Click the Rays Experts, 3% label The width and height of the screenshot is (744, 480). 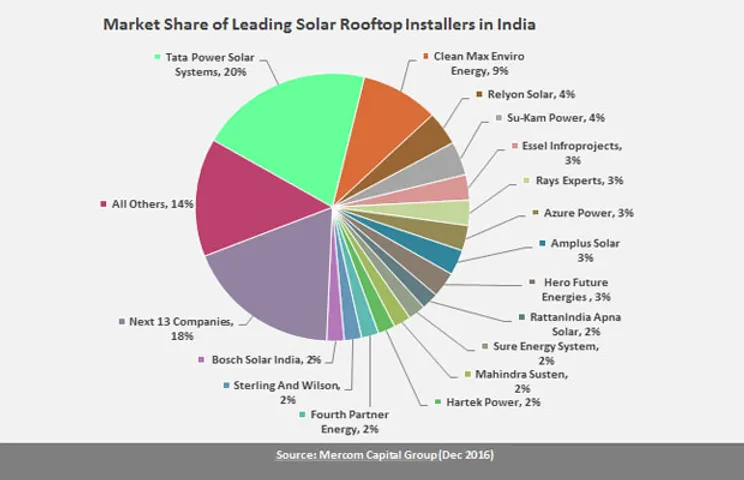click(x=579, y=180)
